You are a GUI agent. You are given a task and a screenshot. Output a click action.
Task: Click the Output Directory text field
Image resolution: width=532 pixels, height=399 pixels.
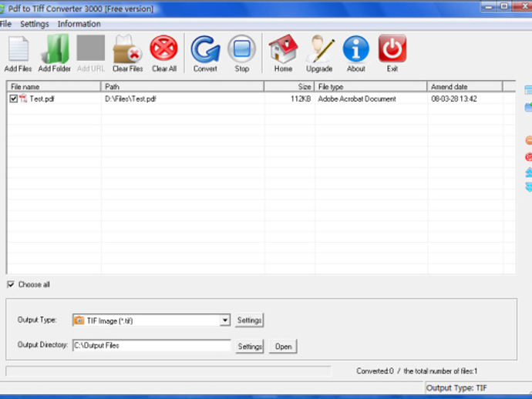tap(151, 345)
